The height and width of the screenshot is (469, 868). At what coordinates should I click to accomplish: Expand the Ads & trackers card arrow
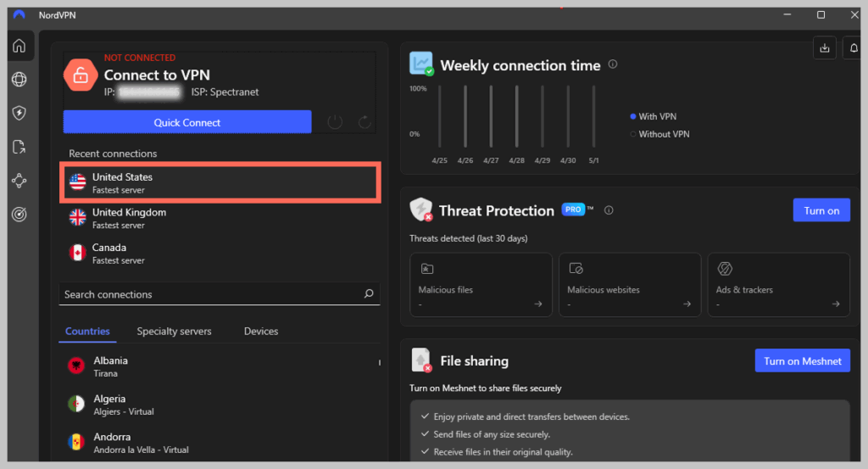[836, 304]
